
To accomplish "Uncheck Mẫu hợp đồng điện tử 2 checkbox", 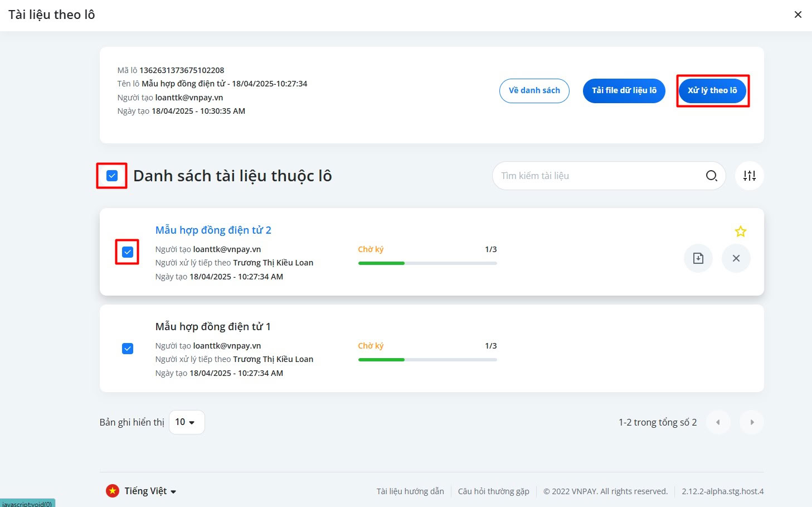I will 128,252.
